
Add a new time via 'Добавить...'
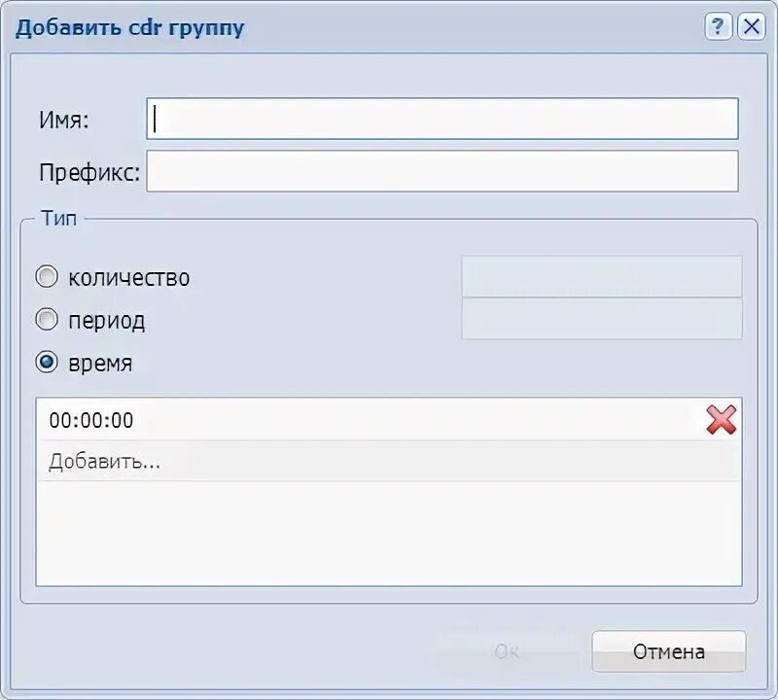[x=105, y=462]
